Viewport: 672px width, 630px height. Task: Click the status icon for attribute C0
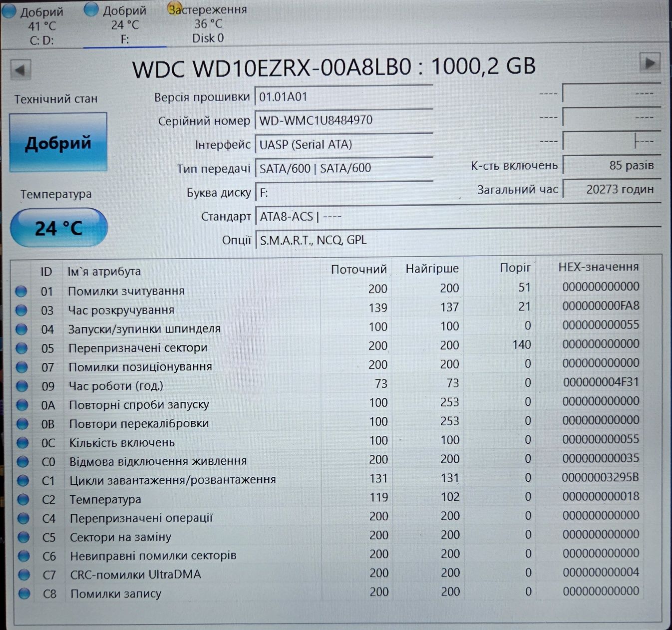23,462
